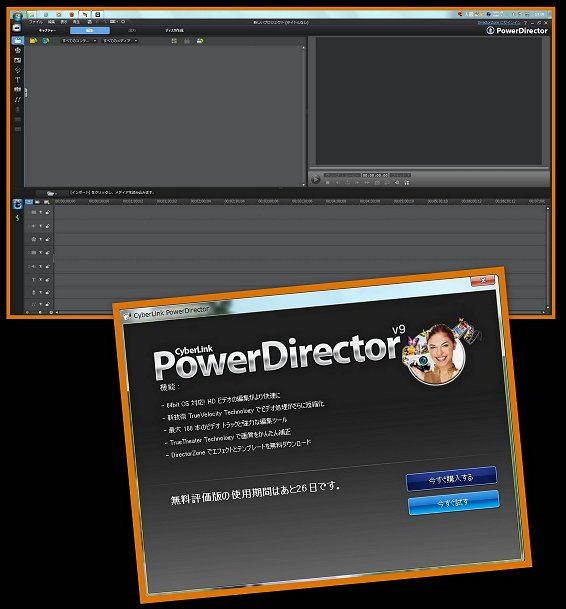Stop the preview playback
Image resolution: width=566 pixels, height=609 pixels.
coord(327,182)
